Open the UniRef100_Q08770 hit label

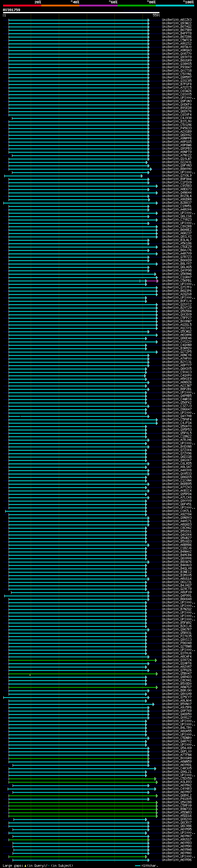coord(176,54)
